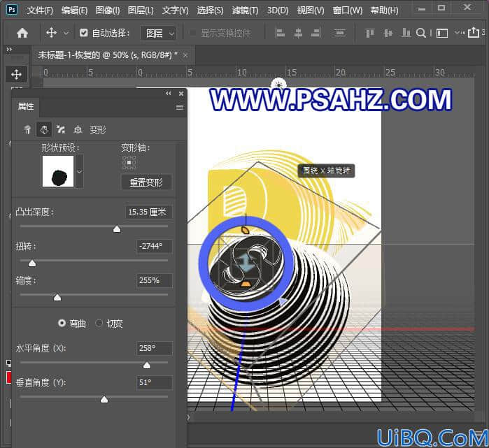Image resolution: width=489 pixels, height=448 pixels.
Task: Open the 帮助(H) menu
Action: [384, 10]
